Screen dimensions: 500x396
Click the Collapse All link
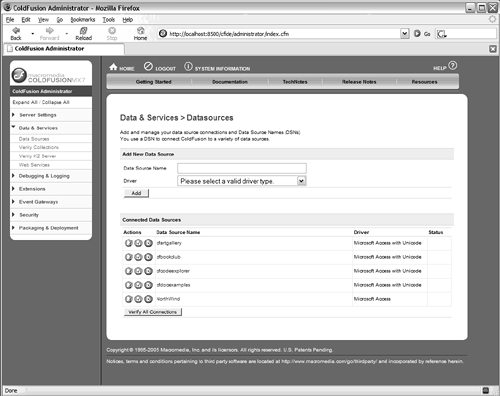(56, 102)
